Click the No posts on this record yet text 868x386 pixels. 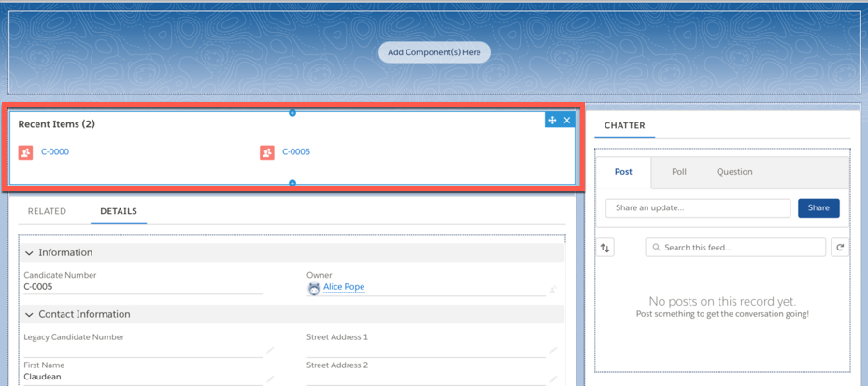[722, 302]
